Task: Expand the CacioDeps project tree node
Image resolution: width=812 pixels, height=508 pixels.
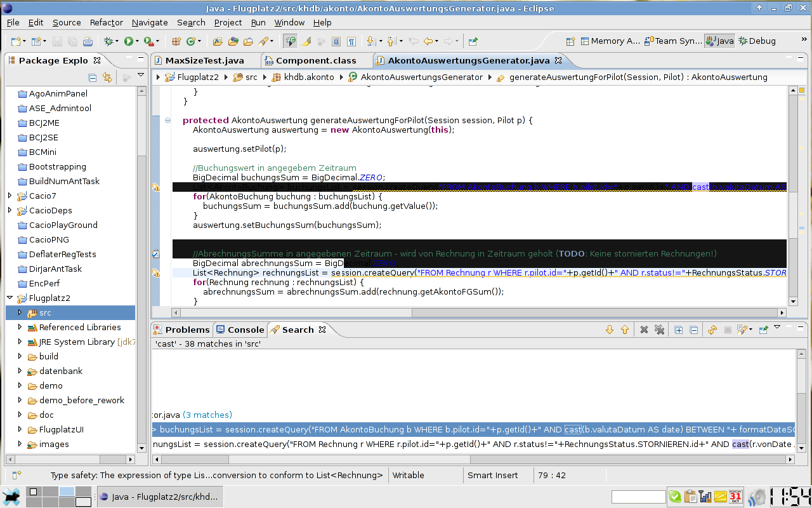Action: pos(10,210)
